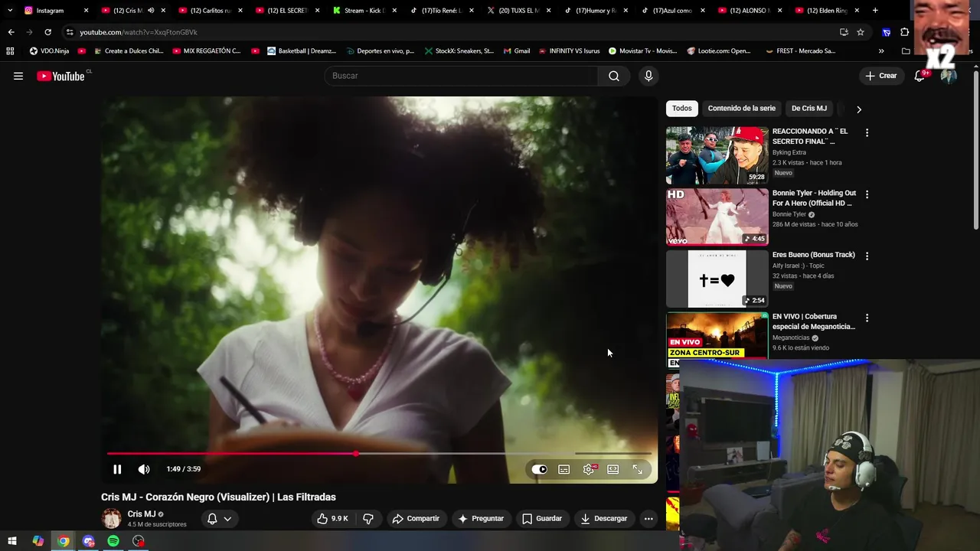Open the account avatar menu
The image size is (980, 551).
pyautogui.click(x=949, y=76)
